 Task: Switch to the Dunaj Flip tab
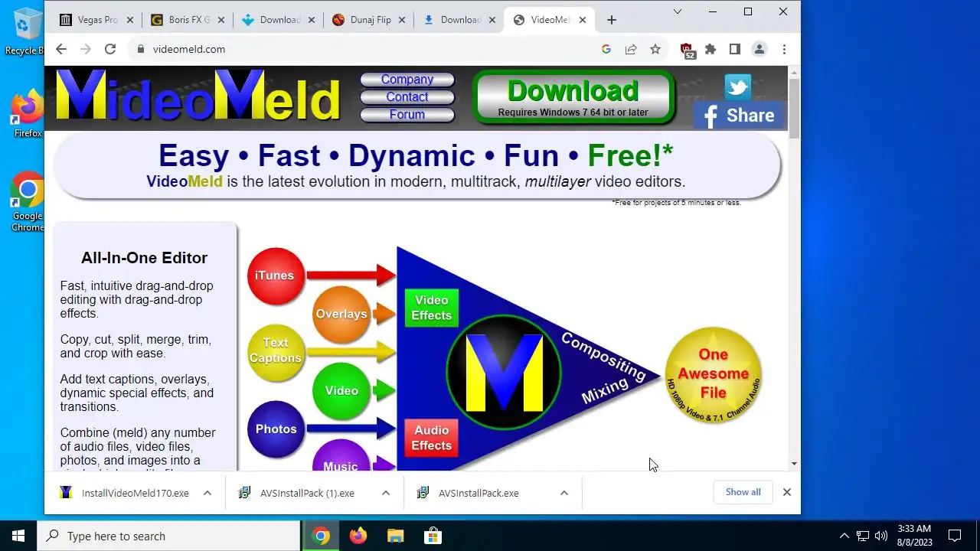click(x=368, y=20)
